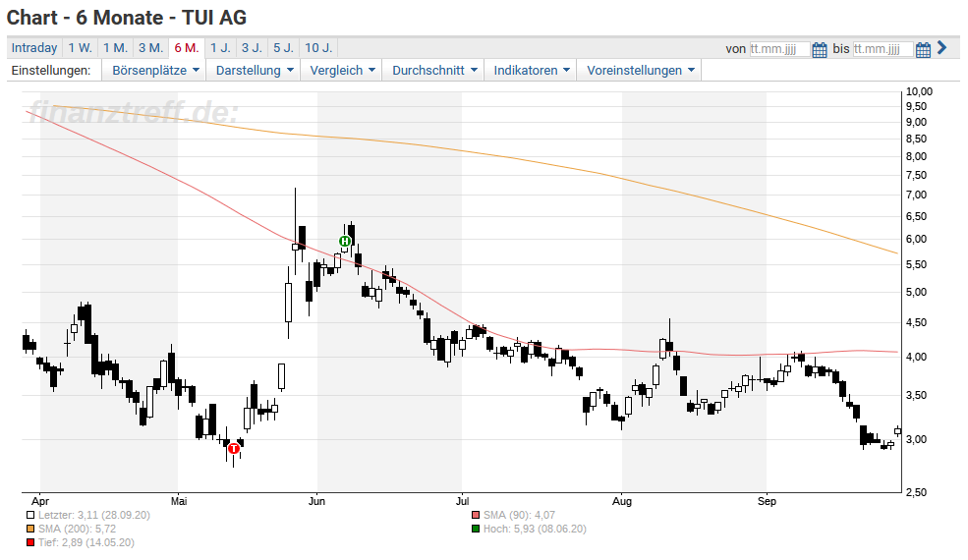Select the Intraday time range tab

[34, 47]
